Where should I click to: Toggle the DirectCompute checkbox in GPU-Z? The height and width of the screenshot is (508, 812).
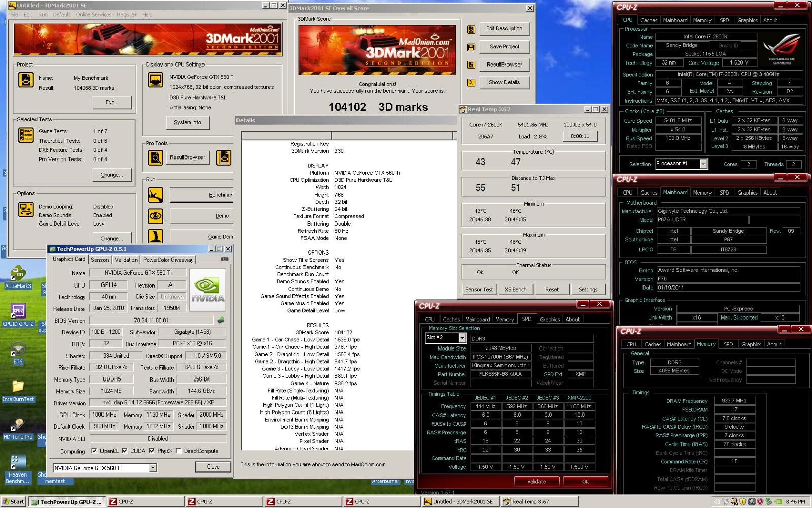click(178, 451)
